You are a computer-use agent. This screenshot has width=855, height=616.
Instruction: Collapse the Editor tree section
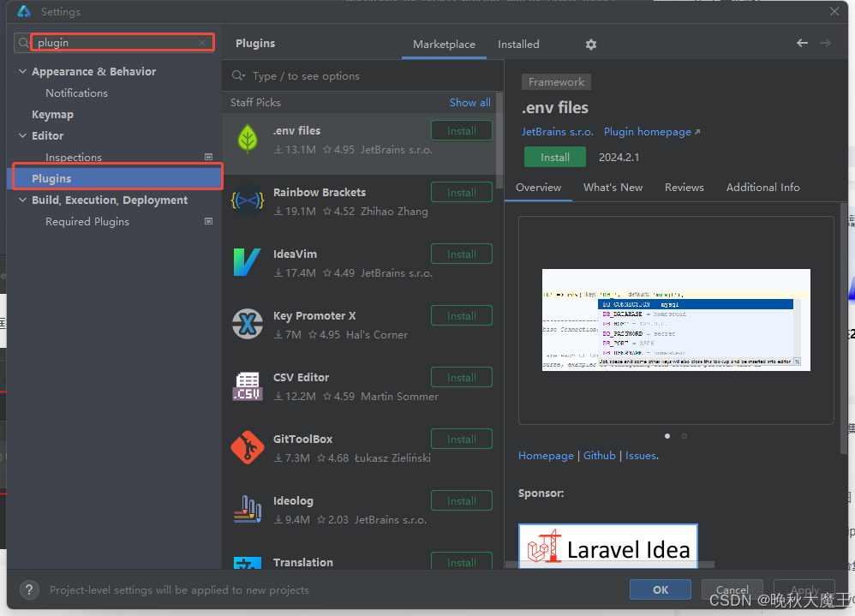click(23, 136)
